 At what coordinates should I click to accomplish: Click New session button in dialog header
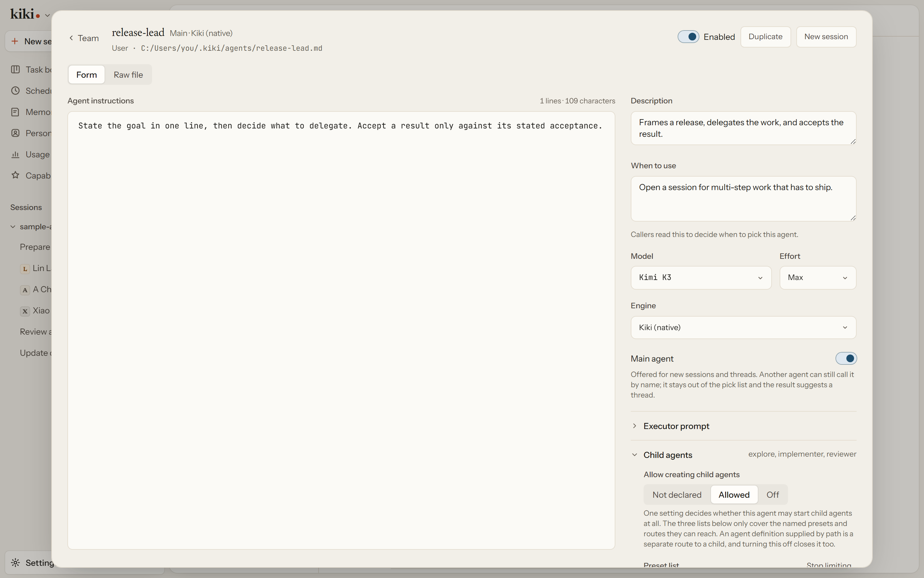coord(826,37)
